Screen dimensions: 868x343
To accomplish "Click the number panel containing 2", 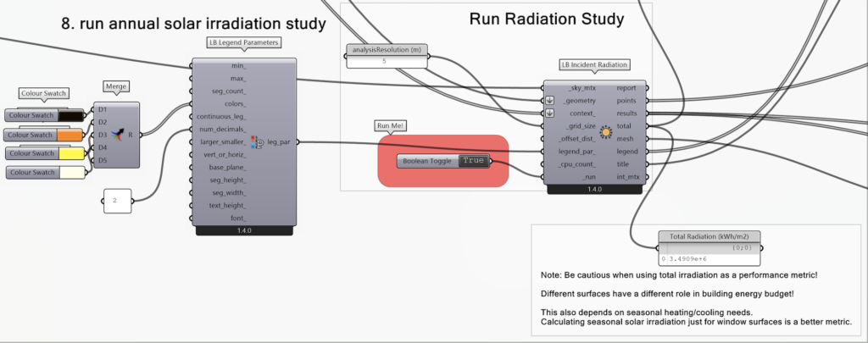I will [x=114, y=201].
